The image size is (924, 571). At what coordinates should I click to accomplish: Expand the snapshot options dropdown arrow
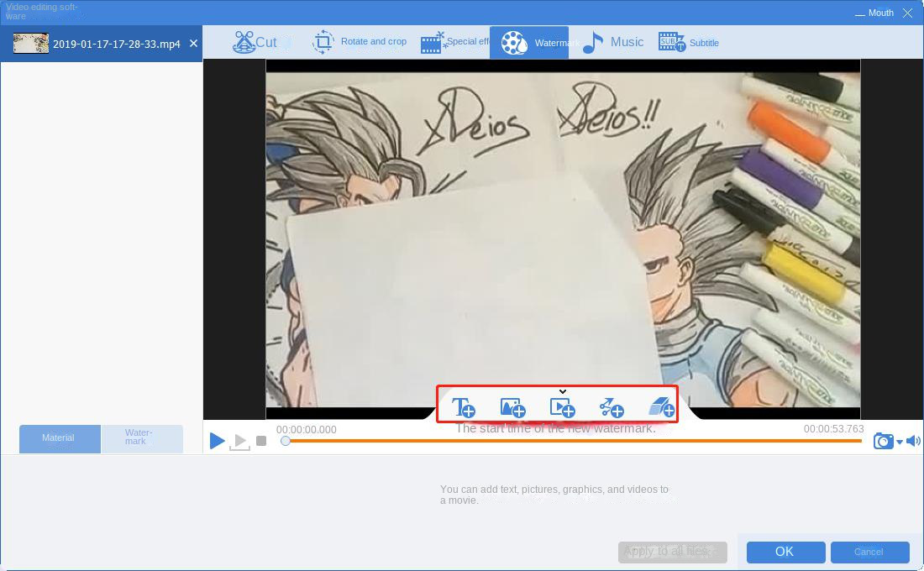pos(900,442)
